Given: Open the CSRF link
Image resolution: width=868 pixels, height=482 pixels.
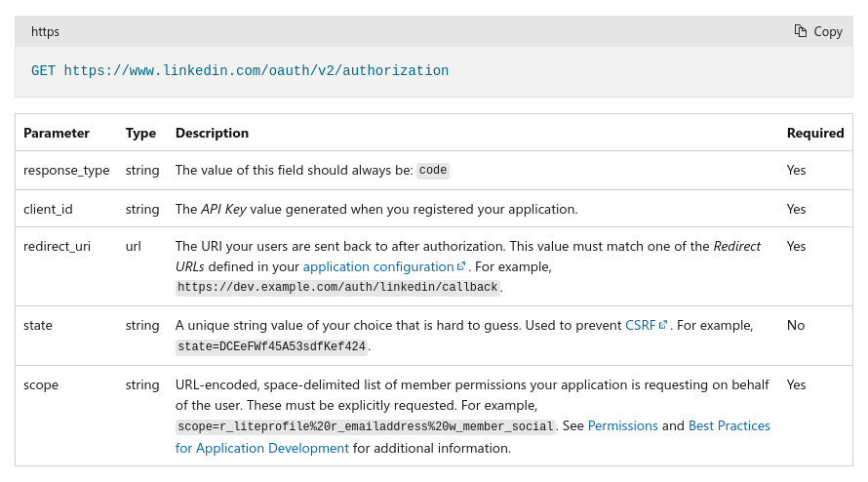Looking at the screenshot, I should (640, 325).
